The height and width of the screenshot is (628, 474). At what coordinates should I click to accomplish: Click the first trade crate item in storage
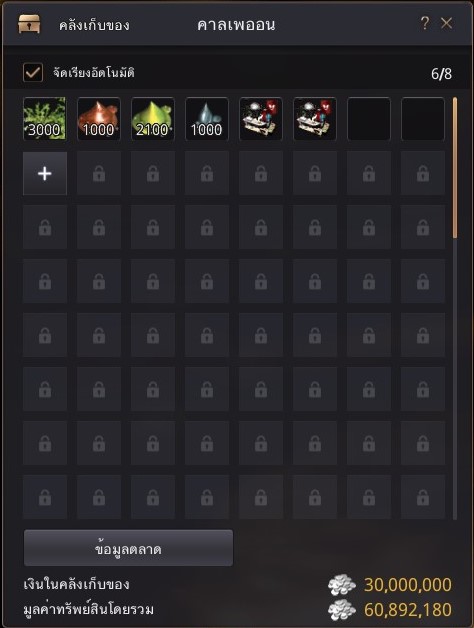pyautogui.click(x=261, y=119)
